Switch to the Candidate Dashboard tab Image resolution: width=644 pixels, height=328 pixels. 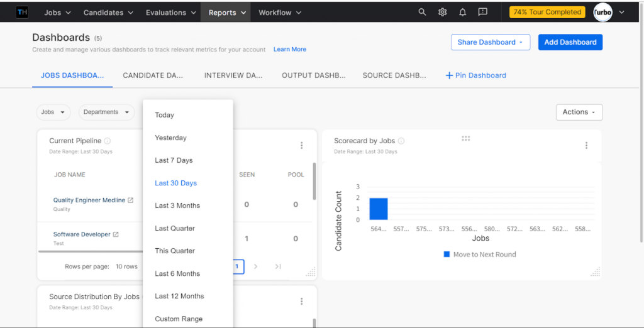click(153, 75)
